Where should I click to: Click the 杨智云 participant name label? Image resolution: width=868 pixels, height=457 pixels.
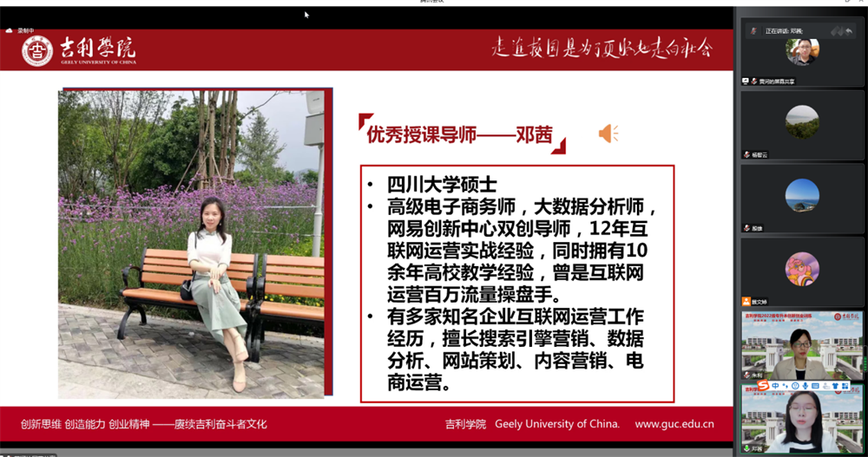[760, 155]
